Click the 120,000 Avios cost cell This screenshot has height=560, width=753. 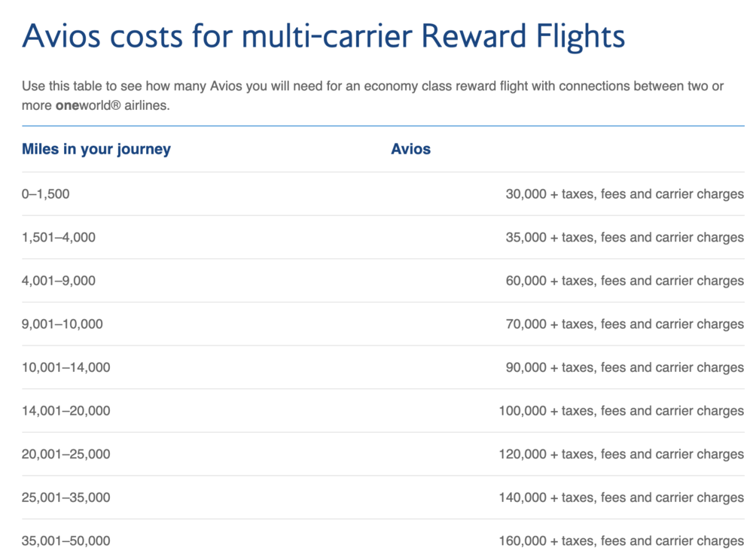[621, 455]
